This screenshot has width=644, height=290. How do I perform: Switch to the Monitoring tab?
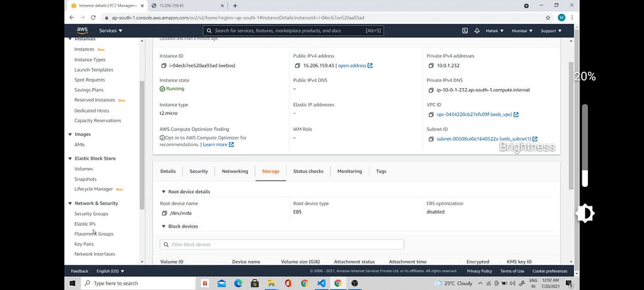(x=350, y=171)
